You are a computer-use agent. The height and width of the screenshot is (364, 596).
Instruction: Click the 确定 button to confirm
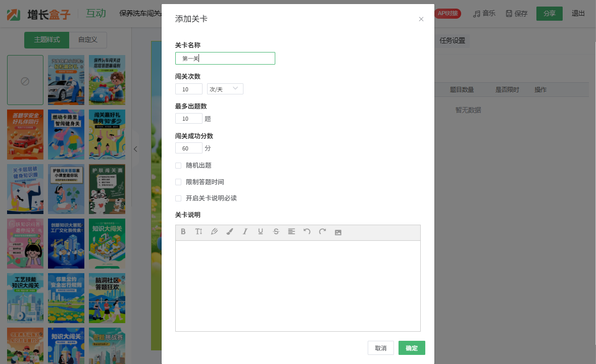[411, 348]
